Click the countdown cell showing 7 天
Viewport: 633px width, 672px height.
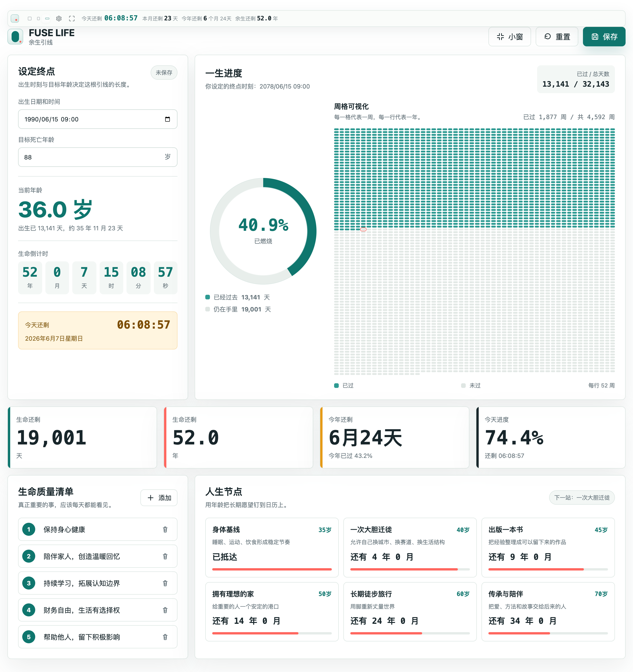[84, 278]
